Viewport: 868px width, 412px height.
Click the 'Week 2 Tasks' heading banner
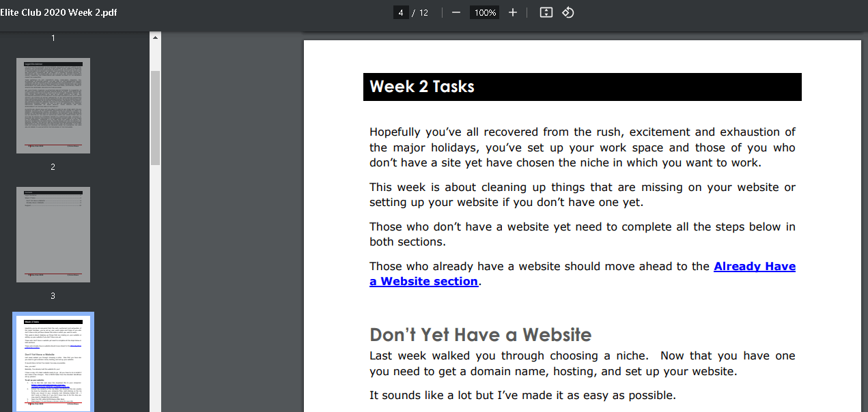click(582, 87)
